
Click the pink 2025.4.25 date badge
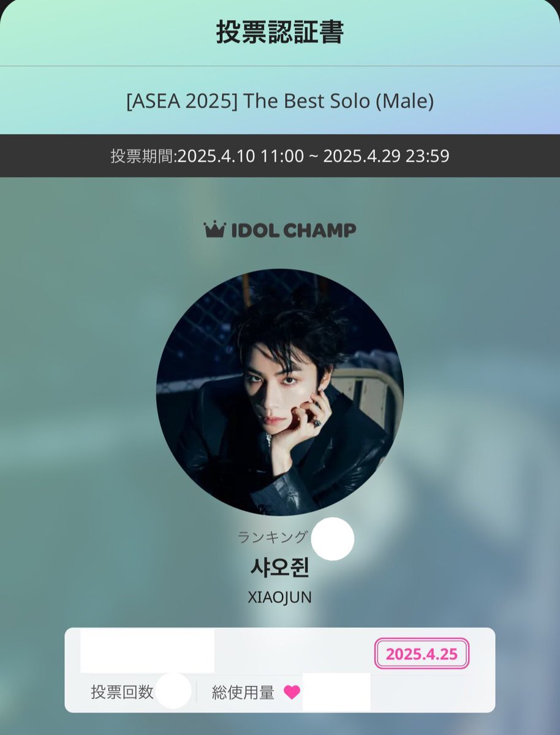(422, 654)
